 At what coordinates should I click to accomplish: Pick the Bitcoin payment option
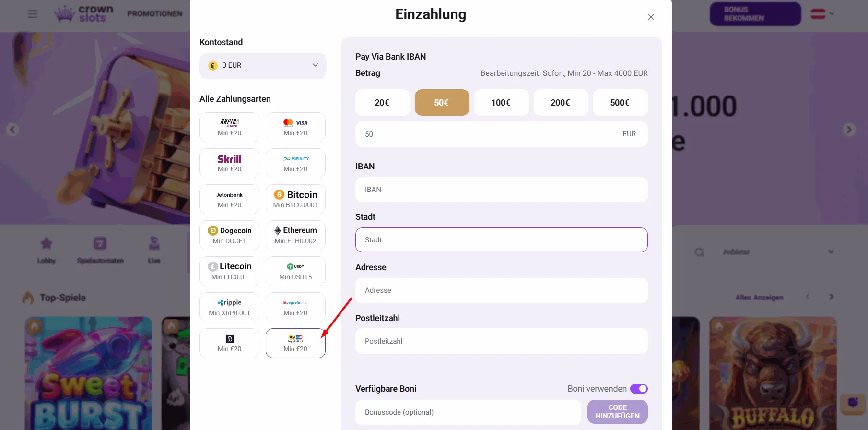tap(295, 199)
